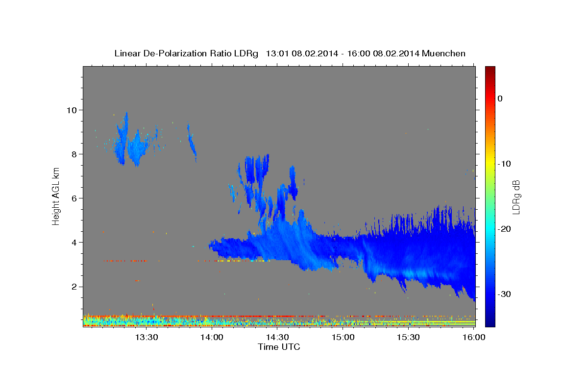Click the plot title 'Linear De-Polarization Ratio LDRg'
Image resolution: width=588 pixels, height=392 pixels.
click(x=186, y=53)
